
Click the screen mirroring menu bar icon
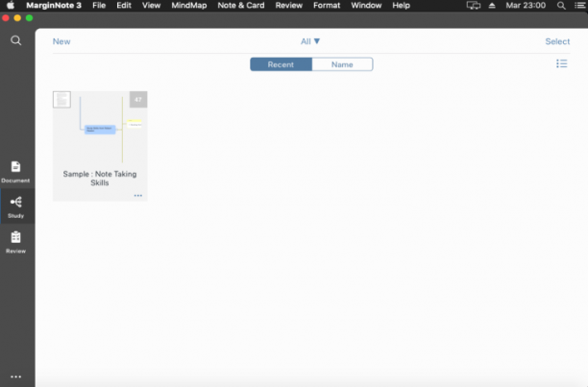474,6
